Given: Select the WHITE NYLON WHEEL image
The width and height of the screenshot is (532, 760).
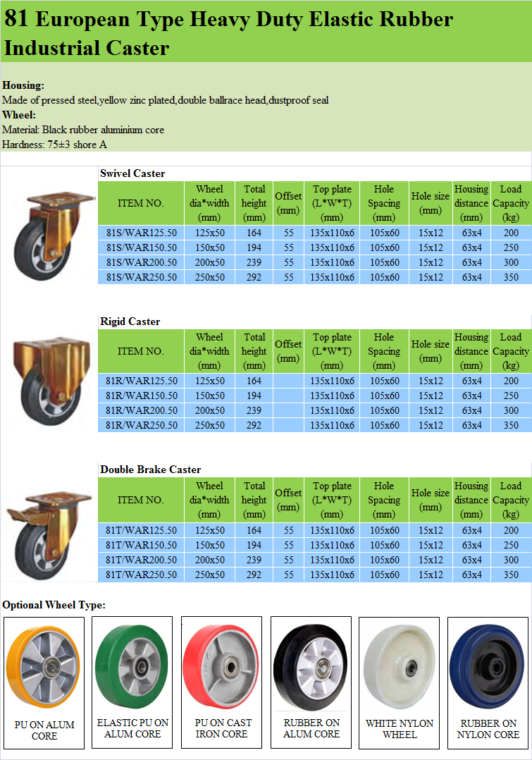Looking at the screenshot, I should coord(400,666).
